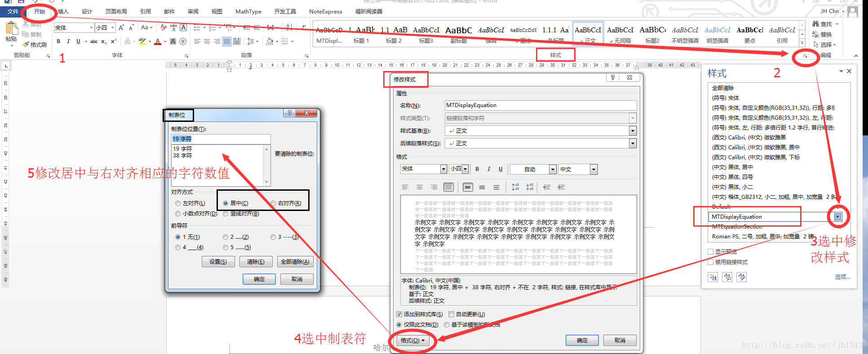This screenshot has width=868, height=354.
Task: Select Only in this document (仅限此文档) radio
Action: coord(399,325)
